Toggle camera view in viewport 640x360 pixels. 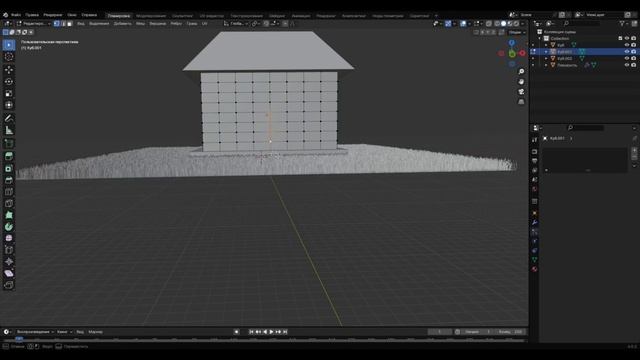point(521,92)
